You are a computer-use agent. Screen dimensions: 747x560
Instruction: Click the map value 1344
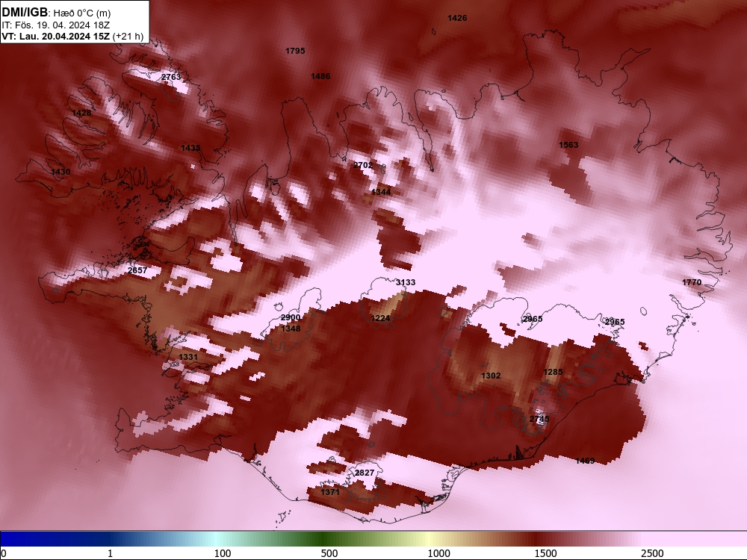[381, 192]
